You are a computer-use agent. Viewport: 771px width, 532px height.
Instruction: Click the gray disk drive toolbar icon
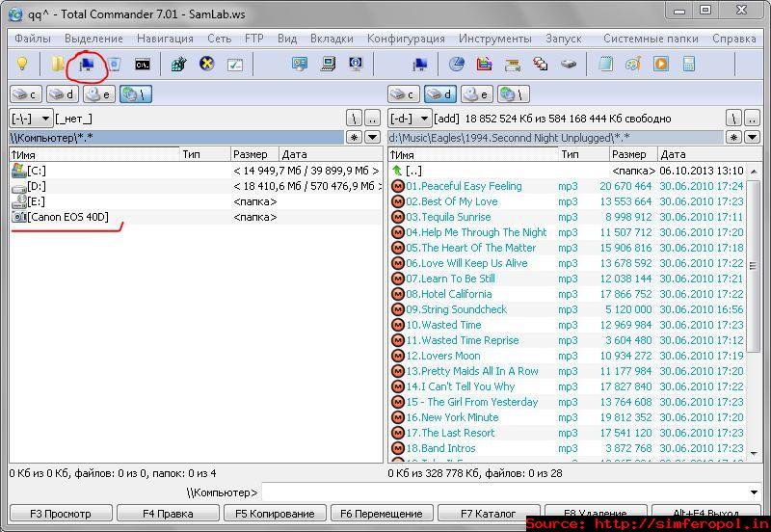[569, 65]
